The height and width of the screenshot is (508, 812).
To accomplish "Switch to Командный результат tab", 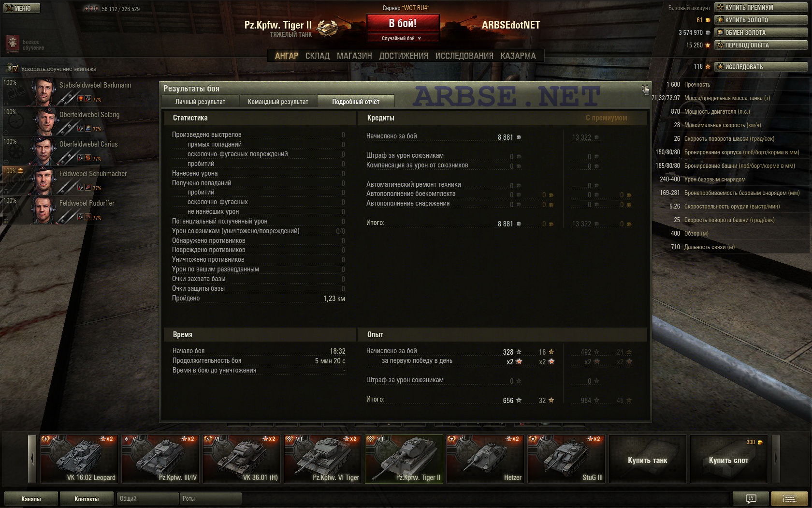I will tap(278, 102).
